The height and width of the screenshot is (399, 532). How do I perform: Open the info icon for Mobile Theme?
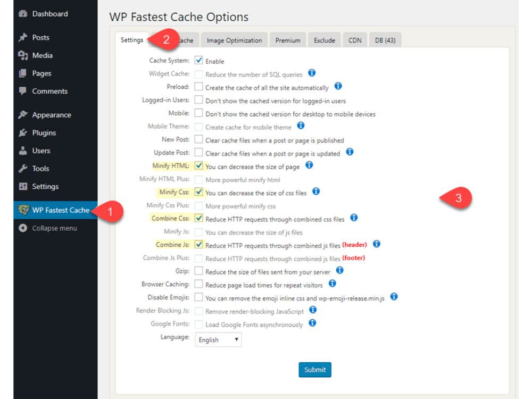tap(301, 126)
